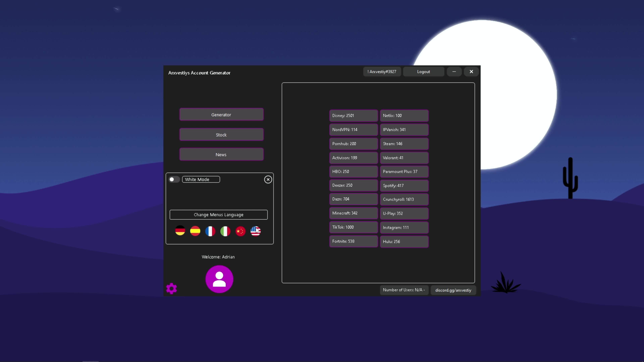Expand the Number of Users: N/A field
The height and width of the screenshot is (362, 644).
(x=404, y=290)
